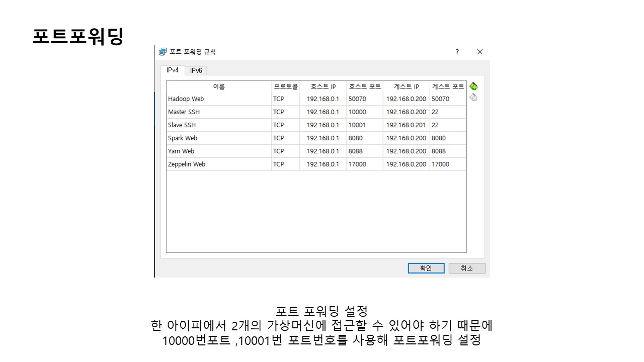Click host port 17000 of Zeppelin Web
This screenshot has width=644, height=362.
[365, 164]
